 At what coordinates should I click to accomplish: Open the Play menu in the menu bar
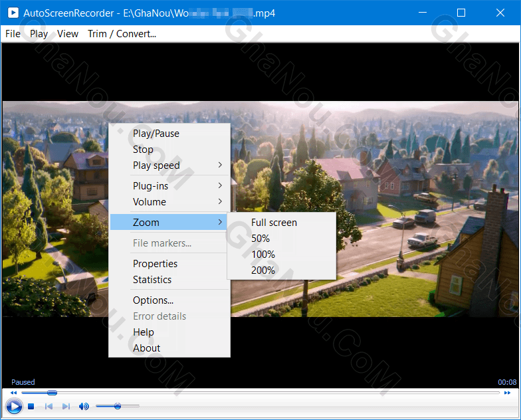point(39,34)
